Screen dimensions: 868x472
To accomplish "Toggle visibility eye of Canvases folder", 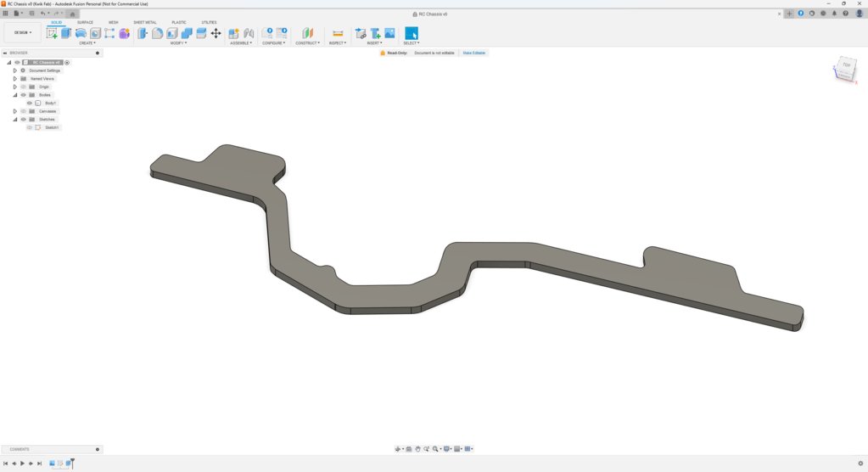I will pos(23,111).
